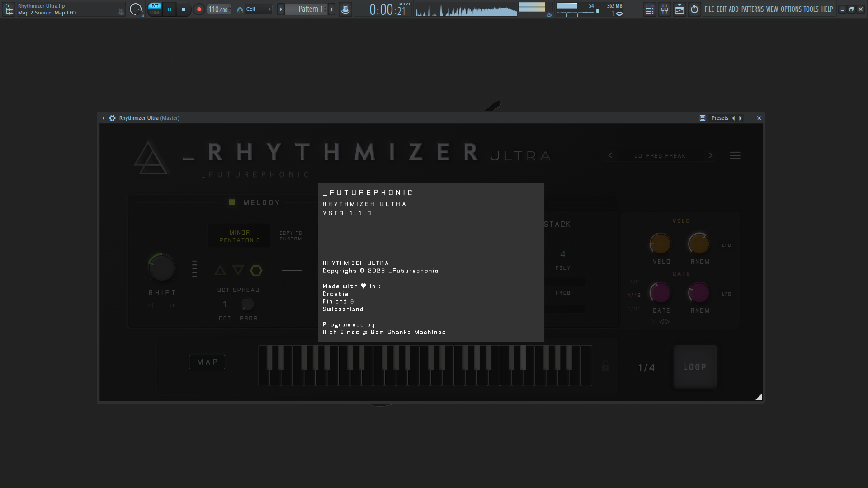This screenshot has height=488, width=868.
Task: Go to previous Rhythmizer preset chevron
Action: coord(610,155)
